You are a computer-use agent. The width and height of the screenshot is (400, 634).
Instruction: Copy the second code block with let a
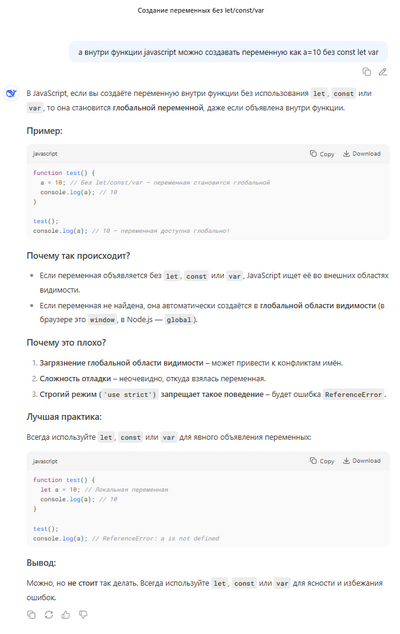[x=322, y=461]
